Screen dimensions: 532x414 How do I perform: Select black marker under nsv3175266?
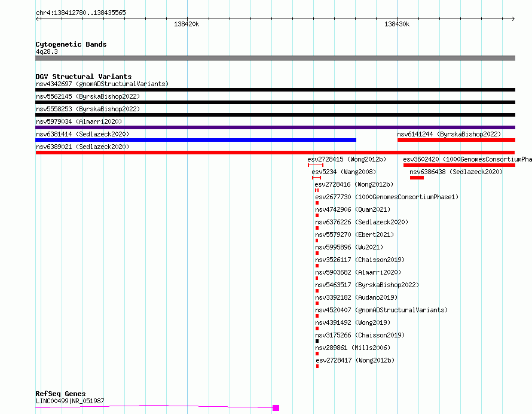pyautogui.click(x=317, y=341)
